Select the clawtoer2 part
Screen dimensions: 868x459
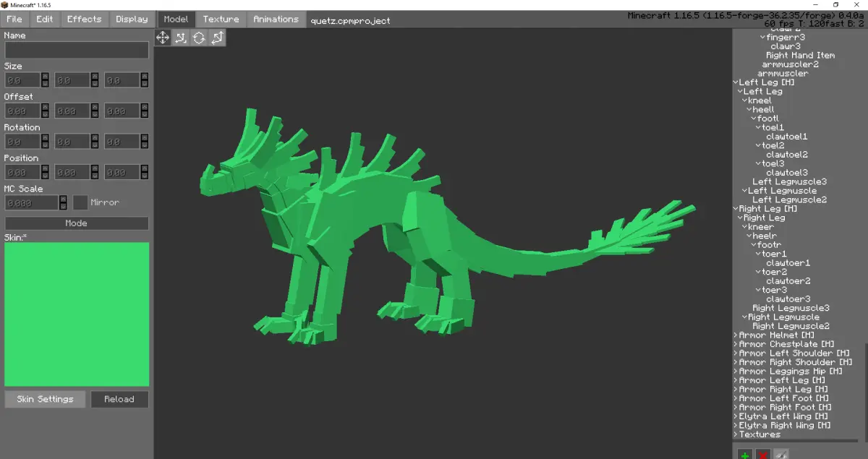coord(788,281)
